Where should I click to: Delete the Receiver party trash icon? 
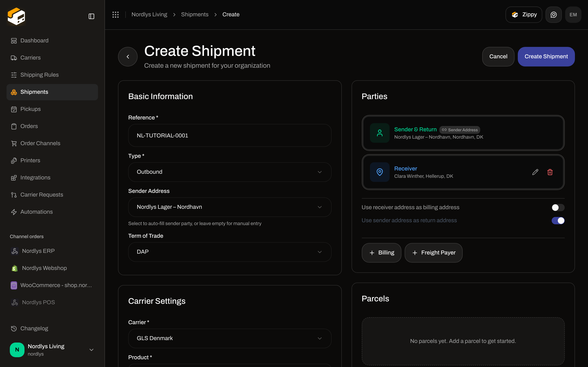(x=550, y=172)
